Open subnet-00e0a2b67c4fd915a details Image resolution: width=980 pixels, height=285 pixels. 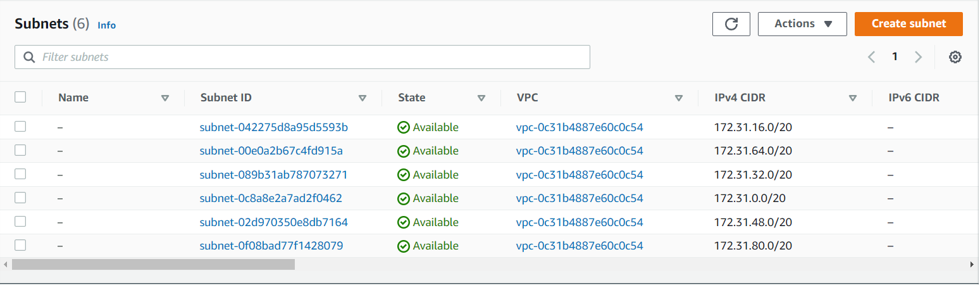[271, 151]
